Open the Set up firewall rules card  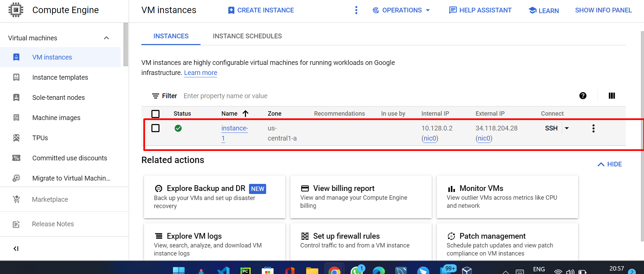point(361,242)
